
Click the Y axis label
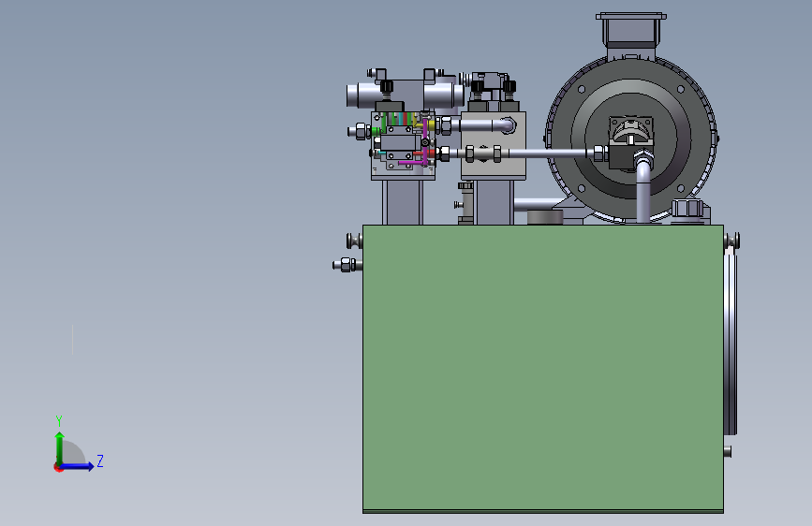click(x=59, y=421)
